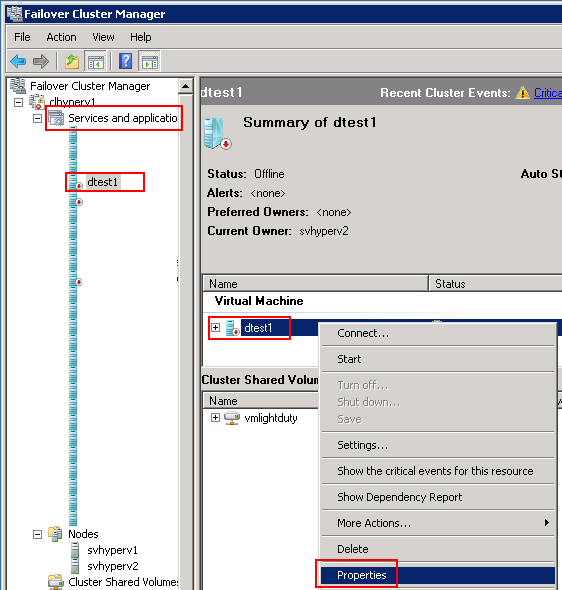Toggle the Show/Hide Console Tree toolbar icon
Image resolution: width=562 pixels, height=590 pixels.
(96, 61)
